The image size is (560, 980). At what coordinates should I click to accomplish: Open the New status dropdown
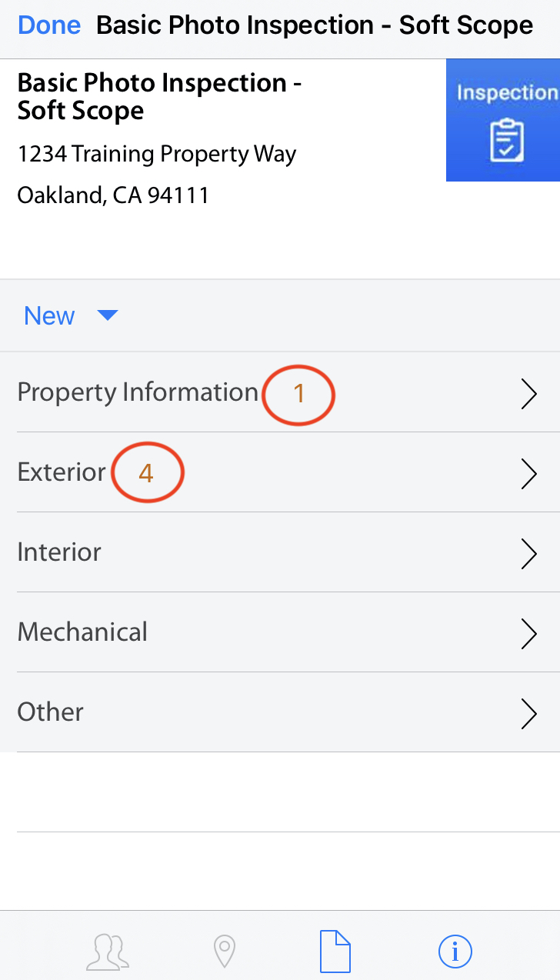tap(50, 316)
